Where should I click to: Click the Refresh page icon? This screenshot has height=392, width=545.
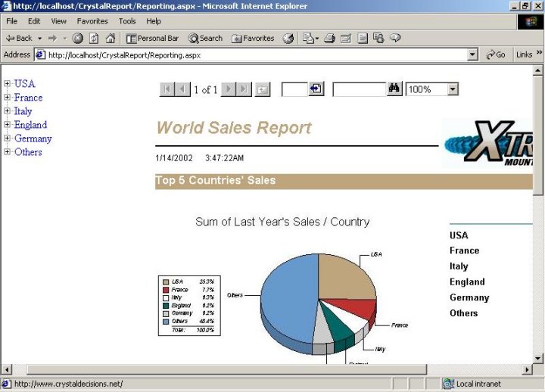[94, 38]
